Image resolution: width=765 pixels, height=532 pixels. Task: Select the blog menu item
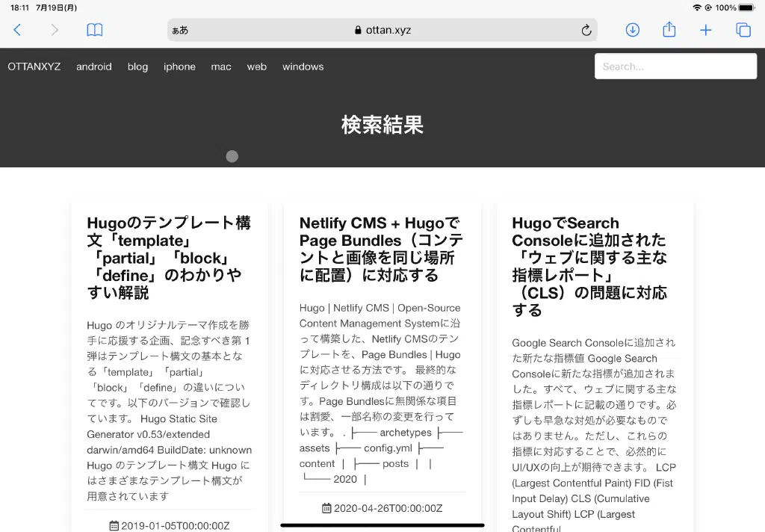[137, 66]
